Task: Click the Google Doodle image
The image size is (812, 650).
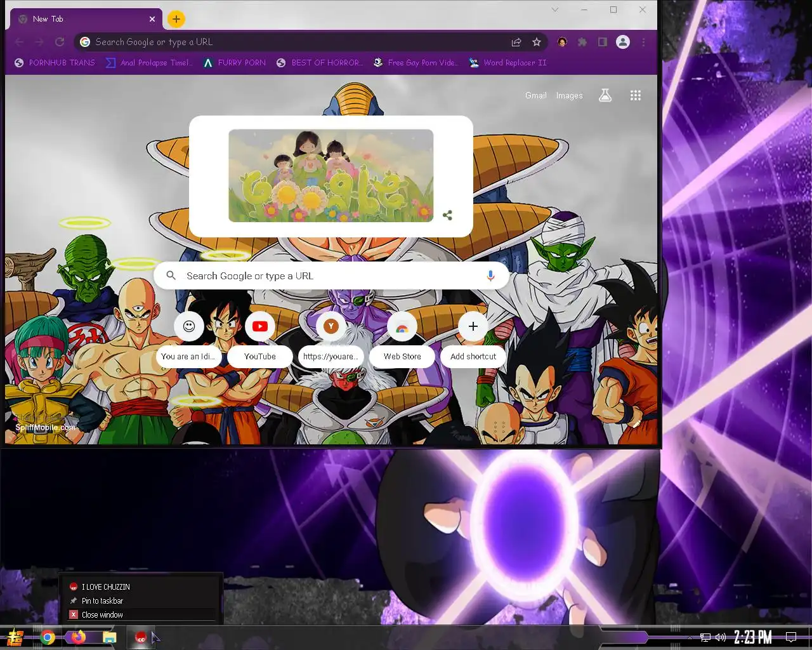Action: pos(331,175)
